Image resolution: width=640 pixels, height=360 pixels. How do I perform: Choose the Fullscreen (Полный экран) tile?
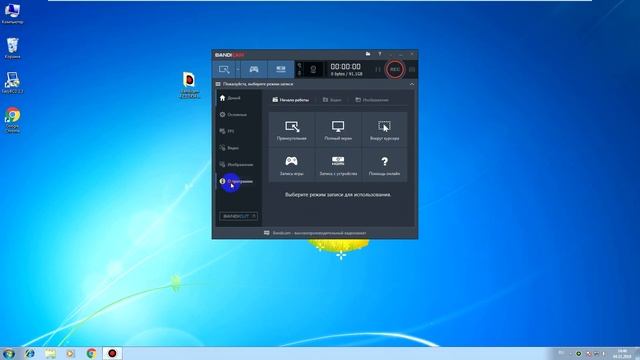[338, 130]
